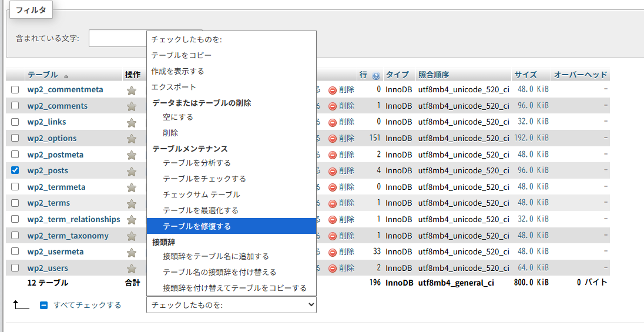Viewport: 644px width, 332px height.
Task: Click red delete icon for wp2_termmeta
Action: 333,187
